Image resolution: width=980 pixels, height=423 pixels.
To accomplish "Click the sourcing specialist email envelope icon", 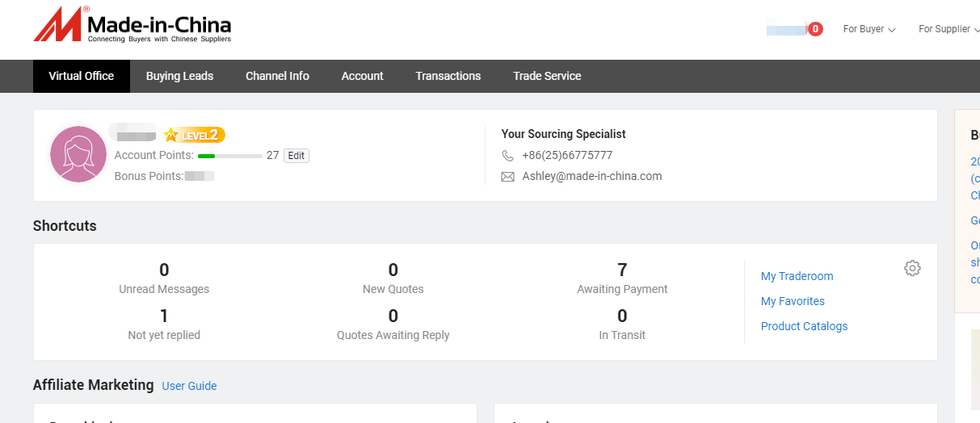I will (x=507, y=177).
